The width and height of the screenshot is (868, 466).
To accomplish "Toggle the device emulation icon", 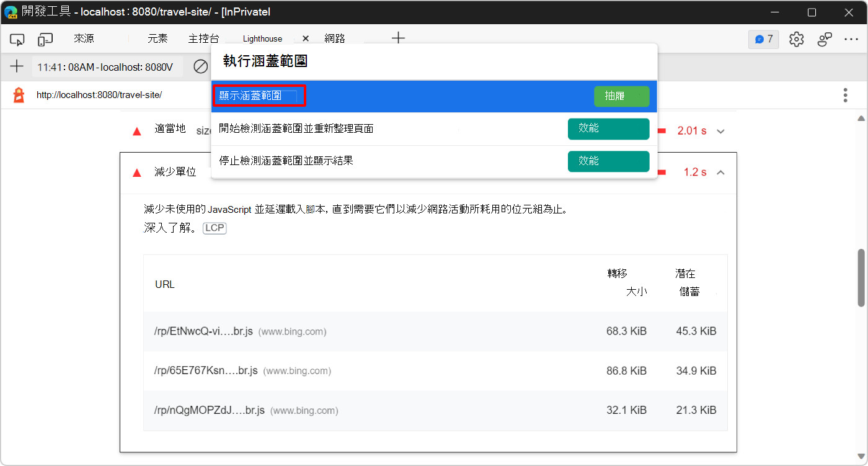I will (44, 38).
